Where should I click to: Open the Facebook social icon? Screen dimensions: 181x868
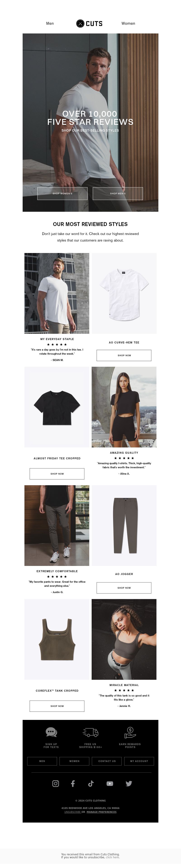point(73,783)
